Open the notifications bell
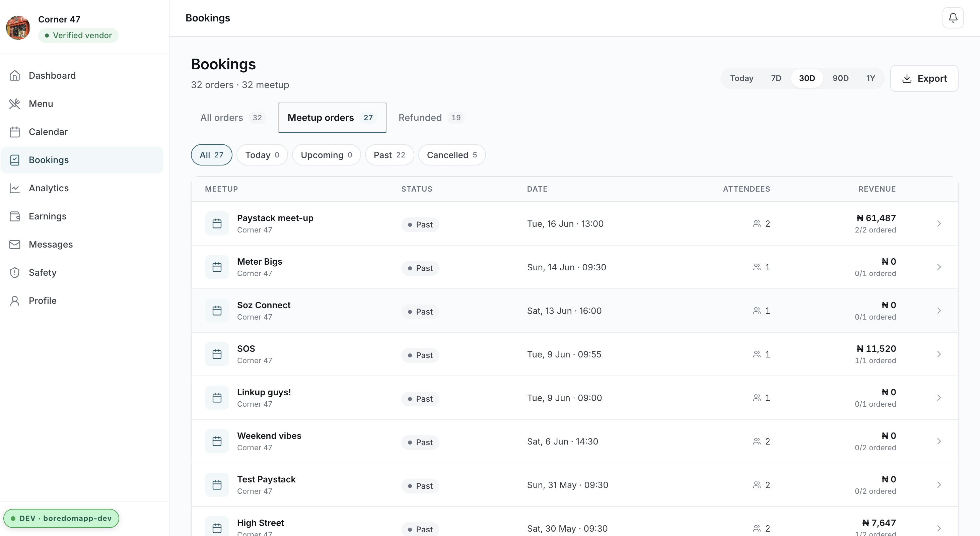The image size is (980, 536). coord(953,18)
